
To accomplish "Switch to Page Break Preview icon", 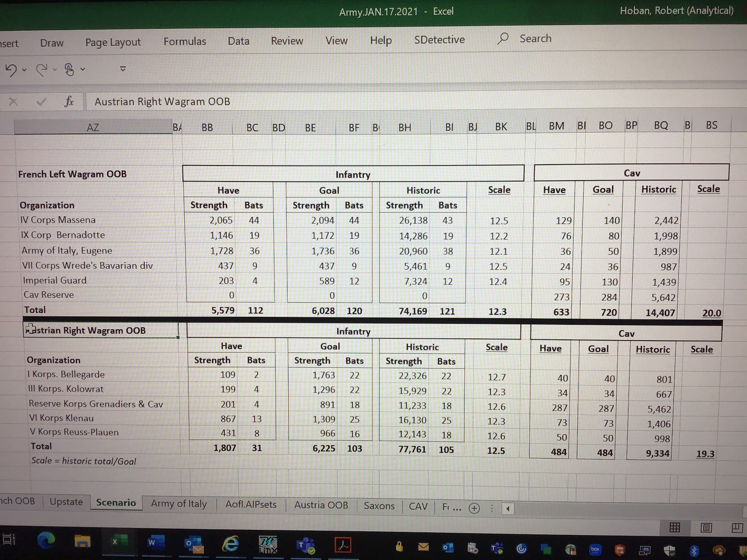I will point(737,528).
